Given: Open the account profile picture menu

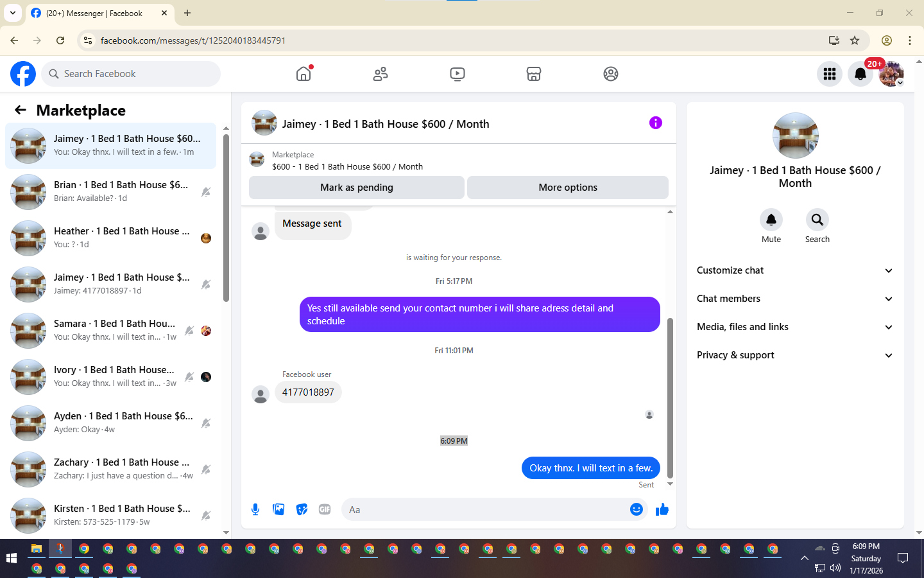Looking at the screenshot, I should [x=891, y=74].
